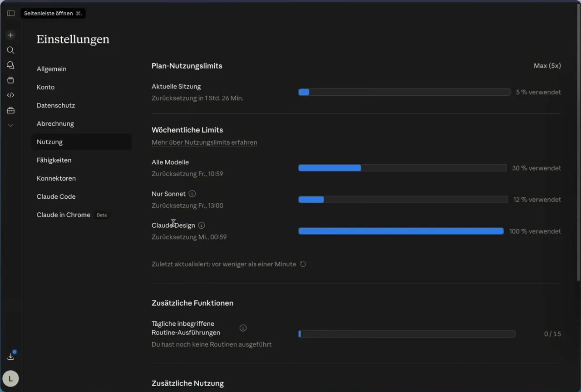Open the sidebar with the panel icon
The image size is (581, 392).
[11, 13]
